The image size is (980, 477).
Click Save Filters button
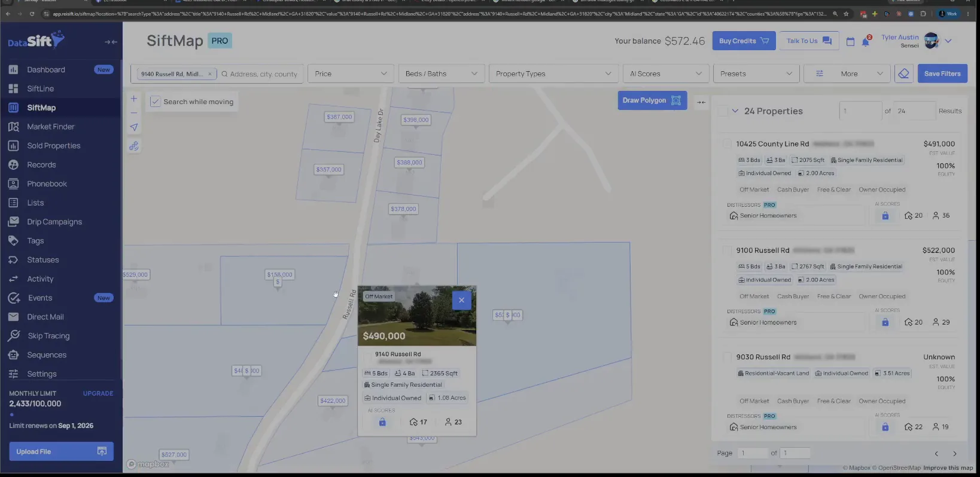(942, 74)
